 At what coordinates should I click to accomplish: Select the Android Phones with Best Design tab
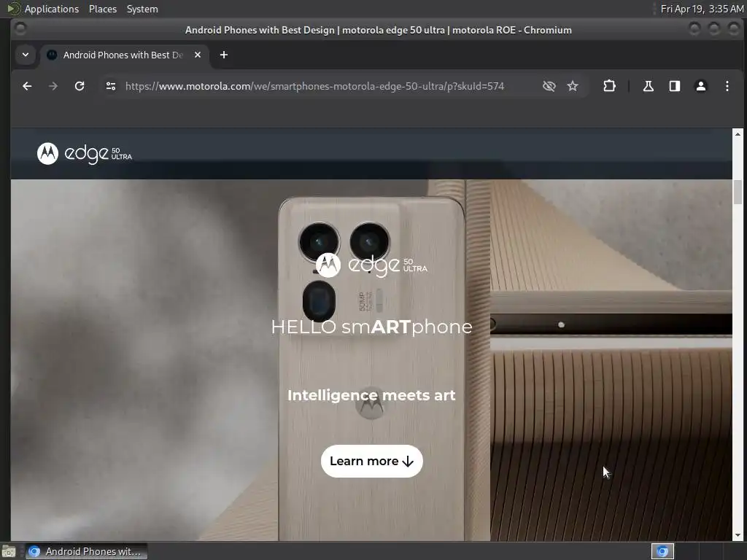(x=125, y=55)
